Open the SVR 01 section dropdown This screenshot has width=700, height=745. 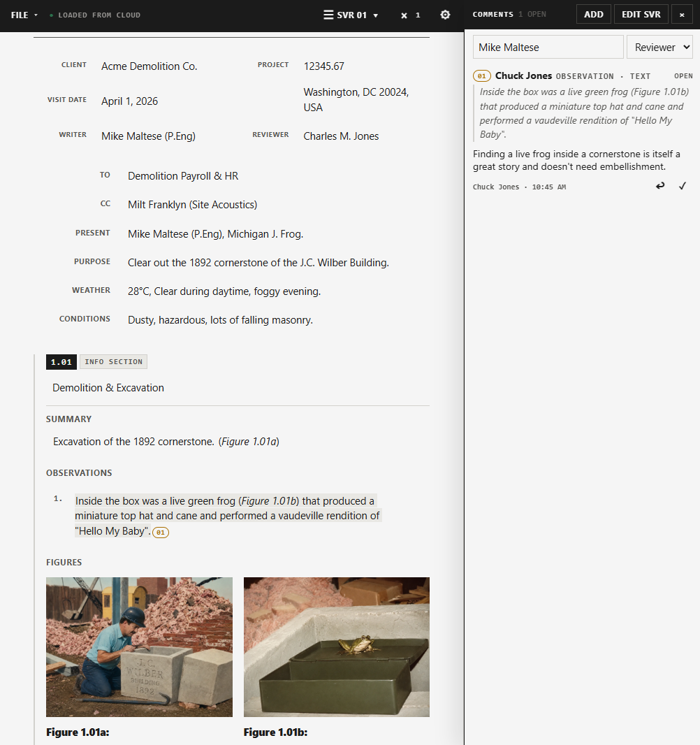[x=351, y=15]
